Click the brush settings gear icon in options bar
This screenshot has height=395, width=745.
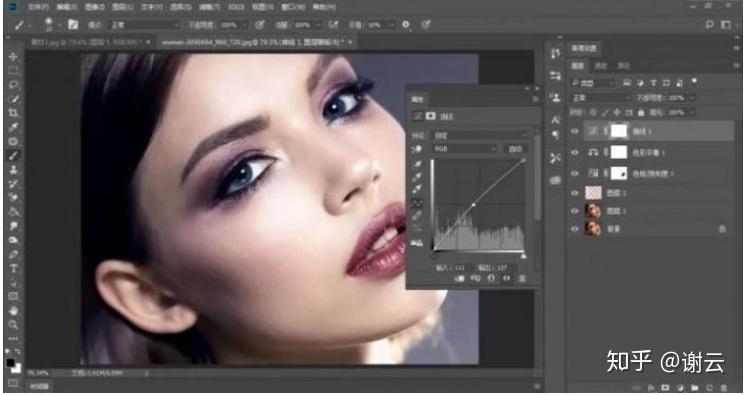tap(406, 24)
